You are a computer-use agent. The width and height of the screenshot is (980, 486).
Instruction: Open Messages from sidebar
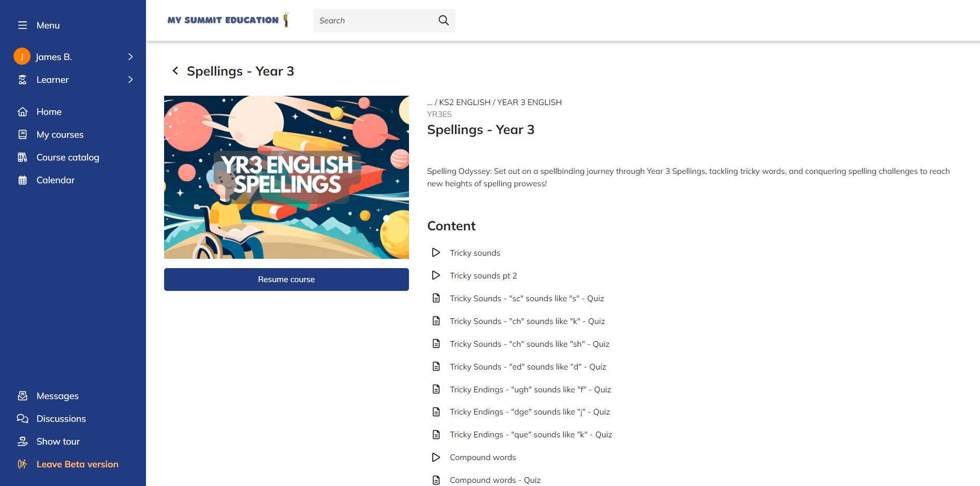pos(57,396)
